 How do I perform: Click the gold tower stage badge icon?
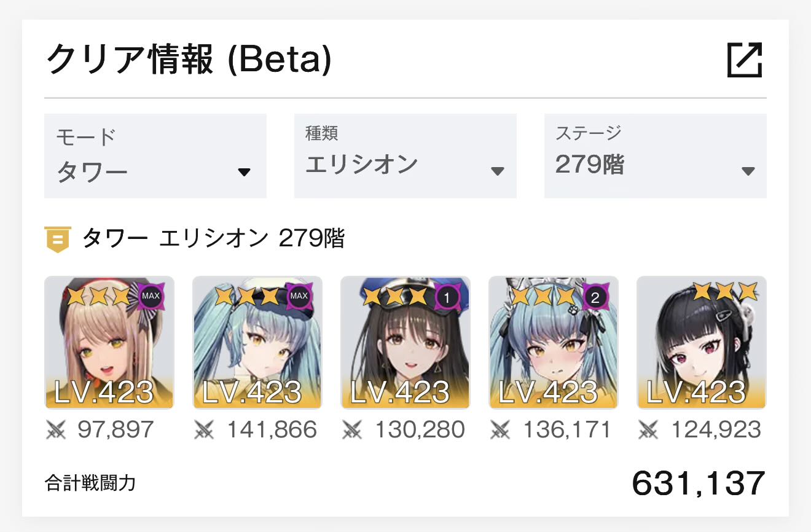pyautogui.click(x=56, y=239)
